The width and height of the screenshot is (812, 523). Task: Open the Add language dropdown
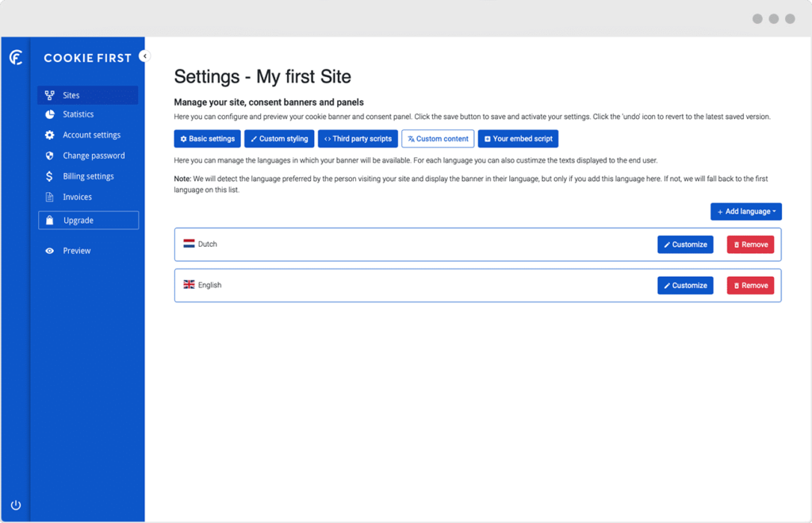click(745, 211)
